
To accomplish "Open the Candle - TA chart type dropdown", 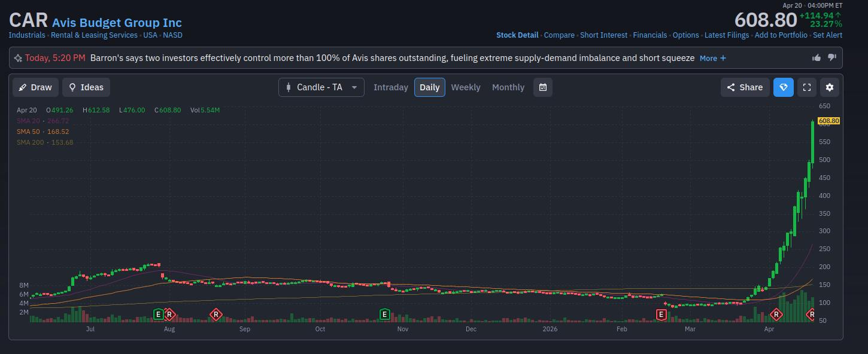I will point(321,87).
